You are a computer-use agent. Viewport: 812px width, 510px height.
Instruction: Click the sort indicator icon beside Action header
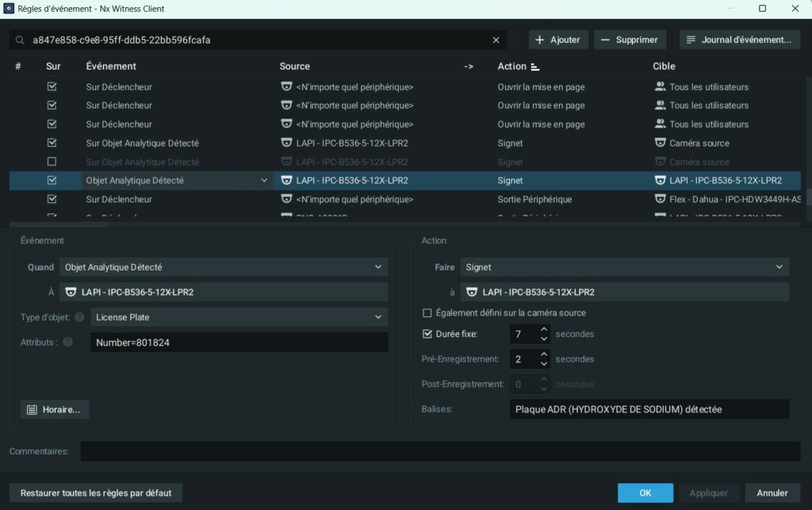click(x=534, y=67)
